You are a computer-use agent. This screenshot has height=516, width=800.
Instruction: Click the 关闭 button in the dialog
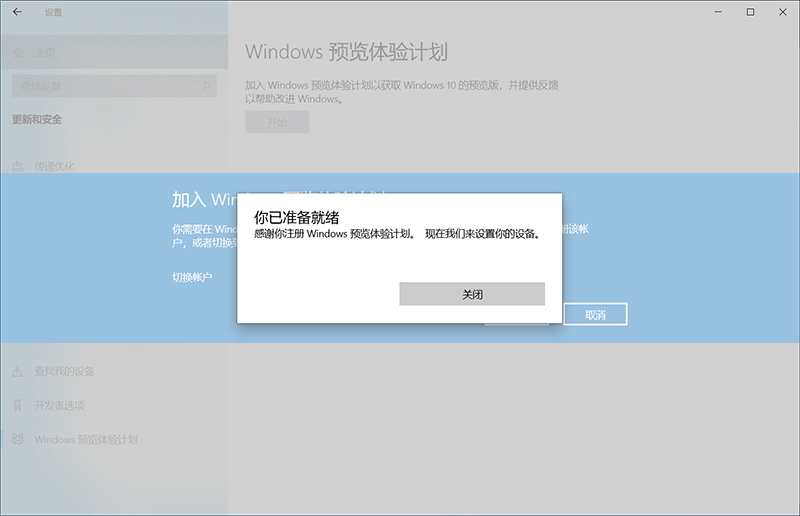pos(472,294)
